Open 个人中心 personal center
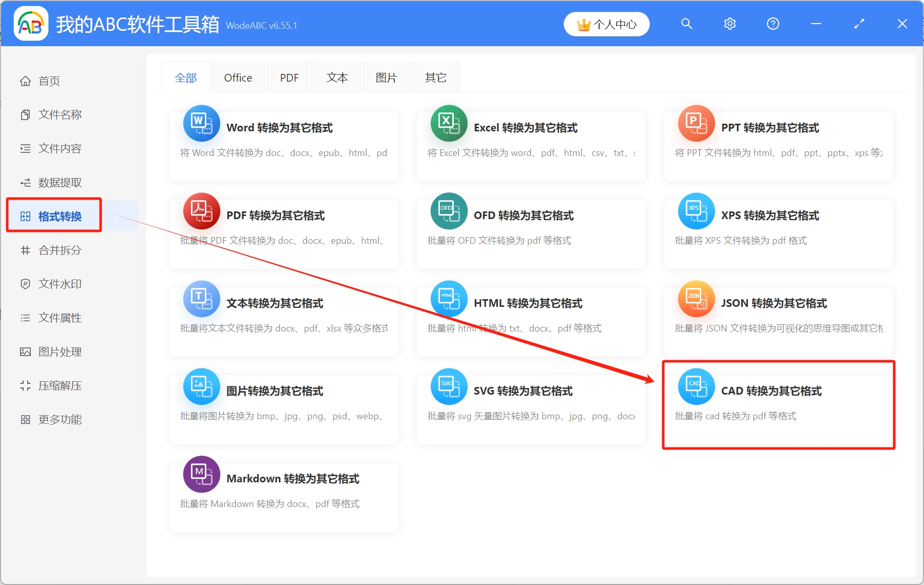 [x=606, y=24]
